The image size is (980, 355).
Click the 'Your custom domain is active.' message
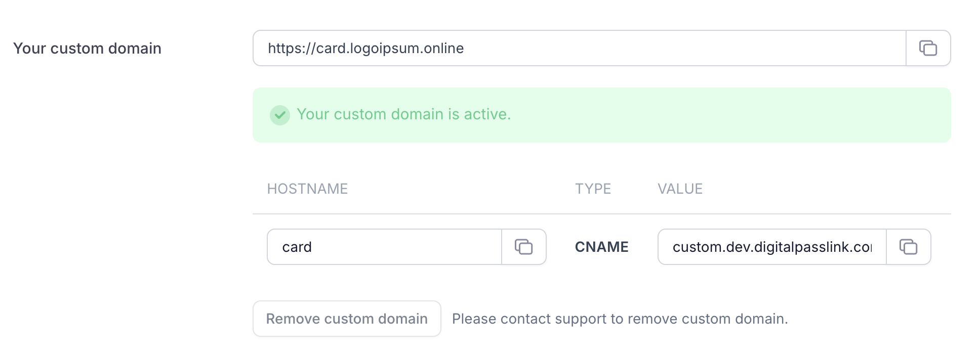(403, 114)
